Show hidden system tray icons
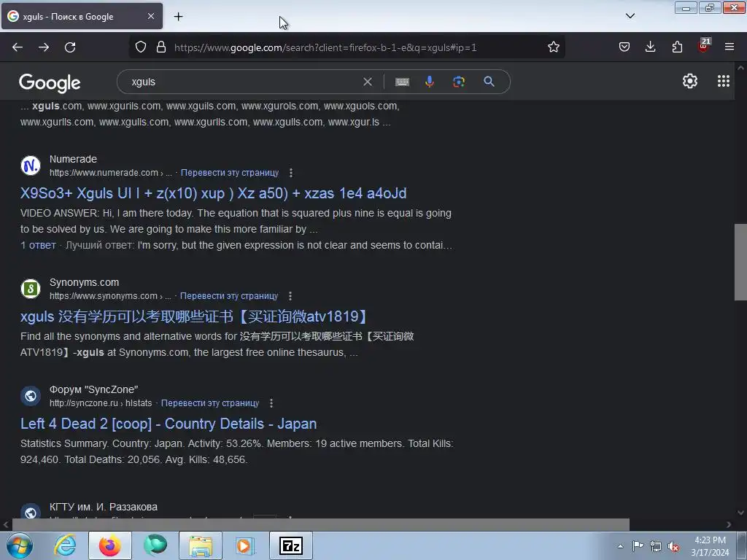This screenshot has width=747, height=560. (x=620, y=546)
